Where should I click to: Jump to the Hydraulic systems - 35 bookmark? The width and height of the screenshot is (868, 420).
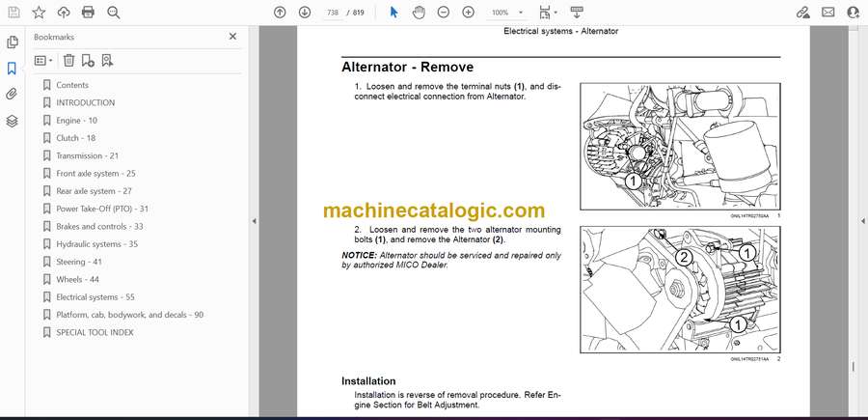pos(96,244)
